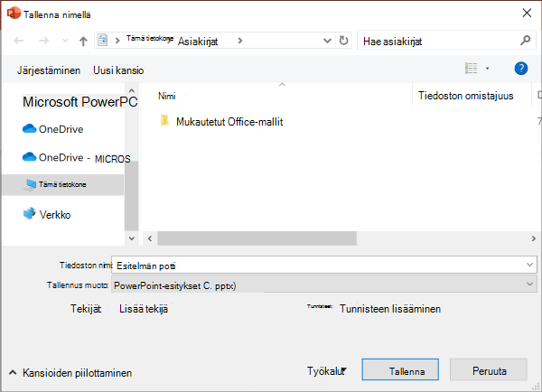Click the Peruuta button

pos(489,370)
